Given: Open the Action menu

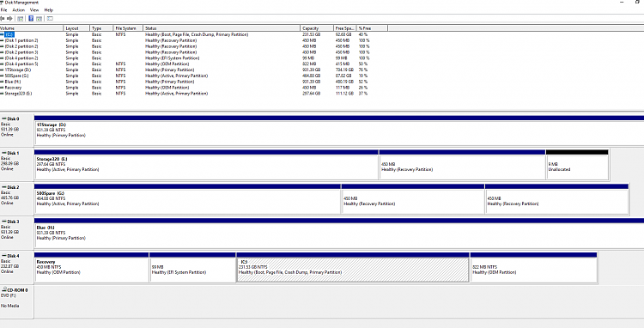Looking at the screenshot, I should pos(19,9).
